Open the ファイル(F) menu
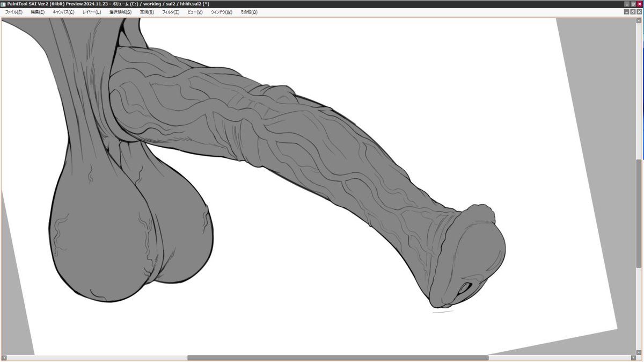 13,12
